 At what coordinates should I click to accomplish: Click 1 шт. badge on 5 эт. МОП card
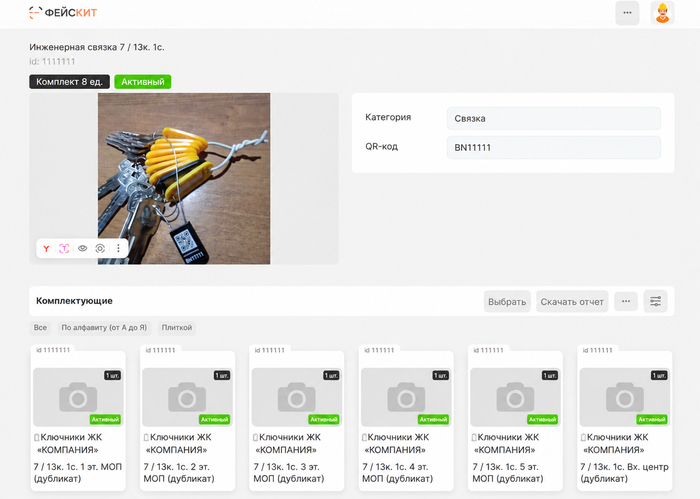pyautogui.click(x=550, y=375)
